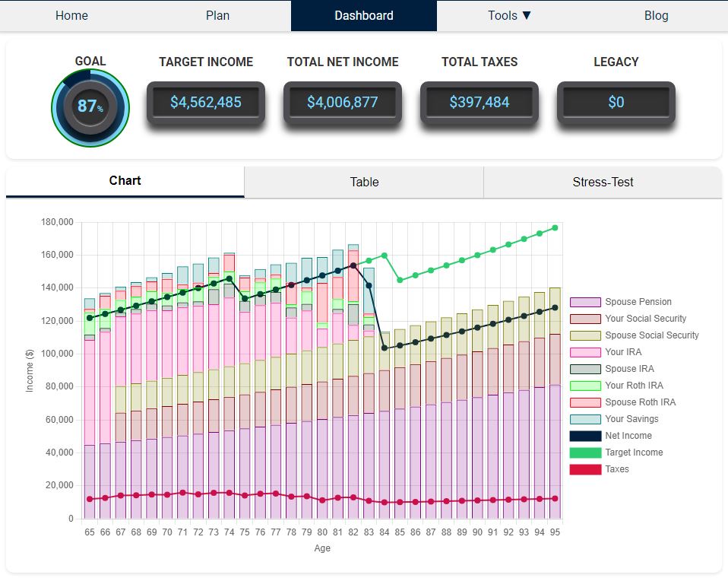Navigate to the Blog page
The image size is (728, 578).
(656, 15)
